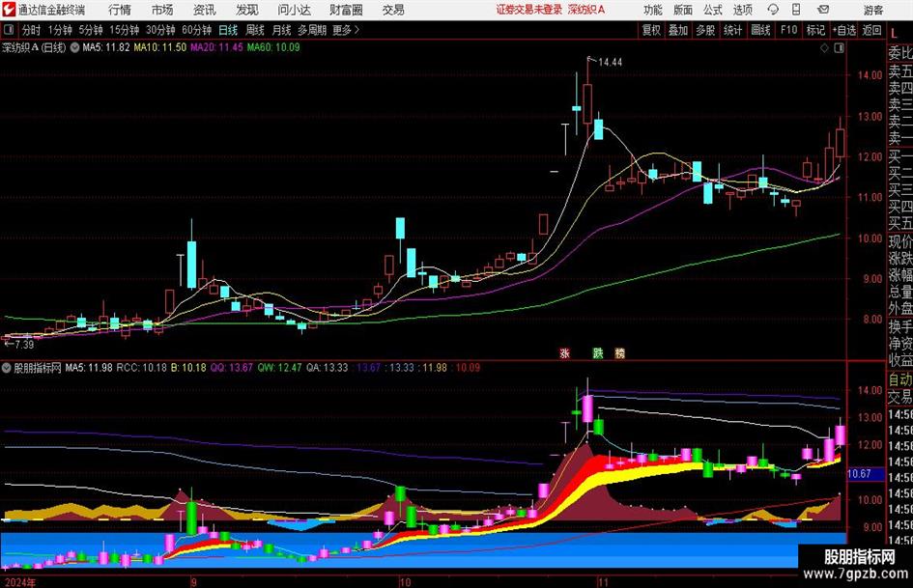Click 证券交易未登录 login link
Viewport: 913px width, 588px height.
tap(529, 10)
